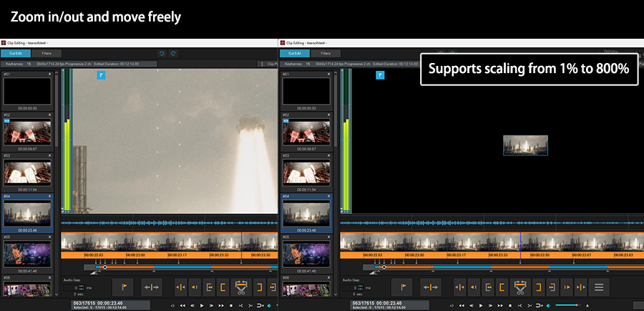Switch to the Cut Edit tab in the left window
Screen dimensions: 644x311
point(15,54)
